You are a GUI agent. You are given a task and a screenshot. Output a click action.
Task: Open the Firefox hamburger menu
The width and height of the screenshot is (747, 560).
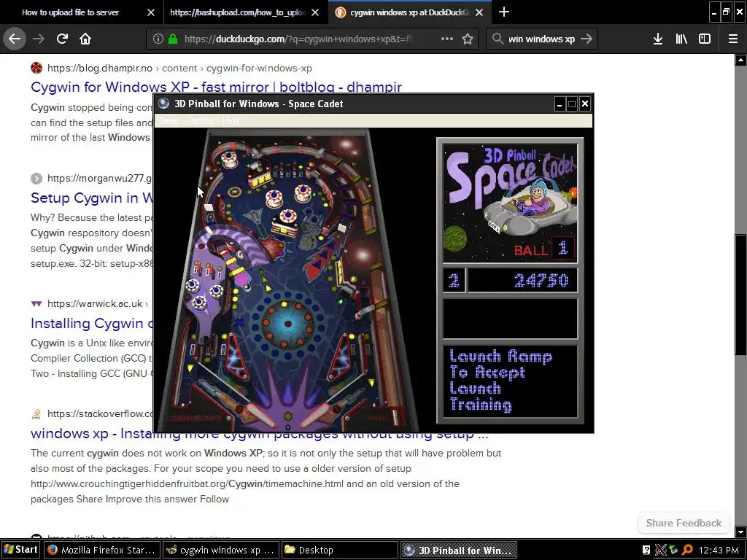pos(732,39)
